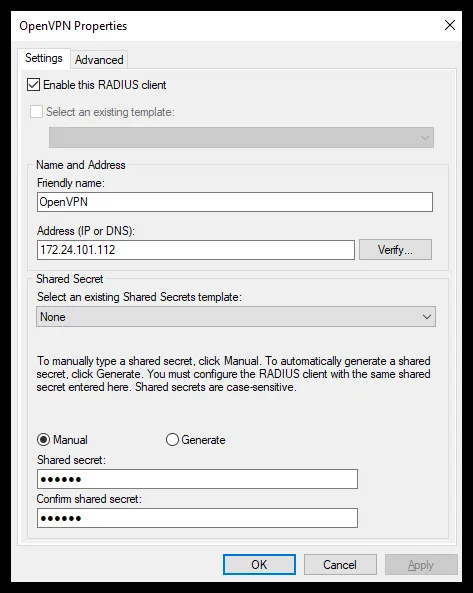Tick Select an existing template checkbox
The image size is (473, 593).
[x=36, y=112]
